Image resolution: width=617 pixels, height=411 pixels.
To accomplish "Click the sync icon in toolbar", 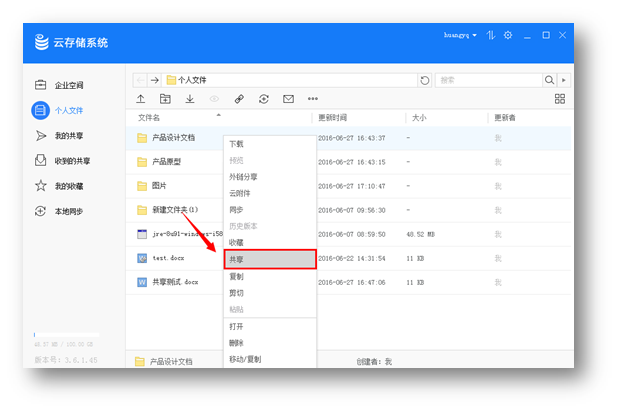I will (x=264, y=99).
